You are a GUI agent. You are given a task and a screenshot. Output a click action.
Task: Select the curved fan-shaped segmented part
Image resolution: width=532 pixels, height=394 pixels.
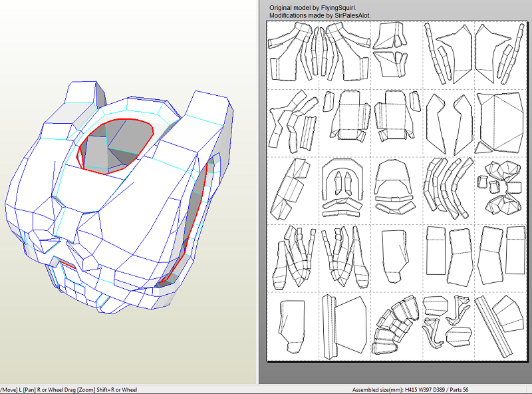click(x=395, y=326)
